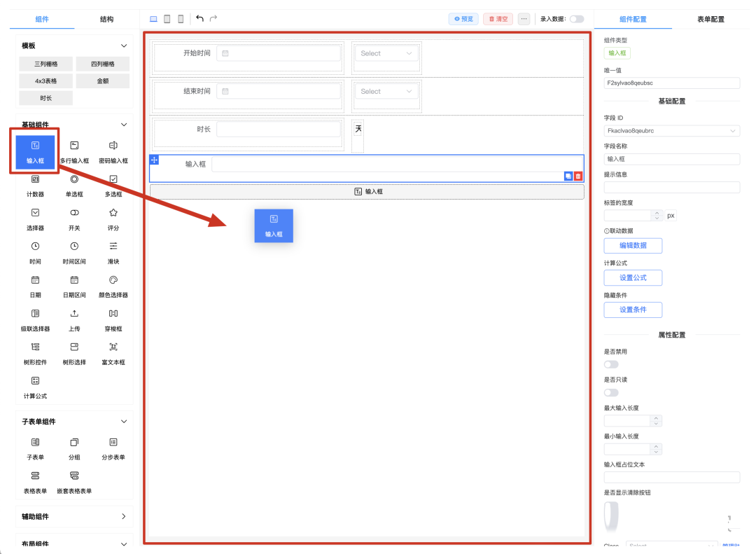Click the undo arrow in toolbar

200,19
